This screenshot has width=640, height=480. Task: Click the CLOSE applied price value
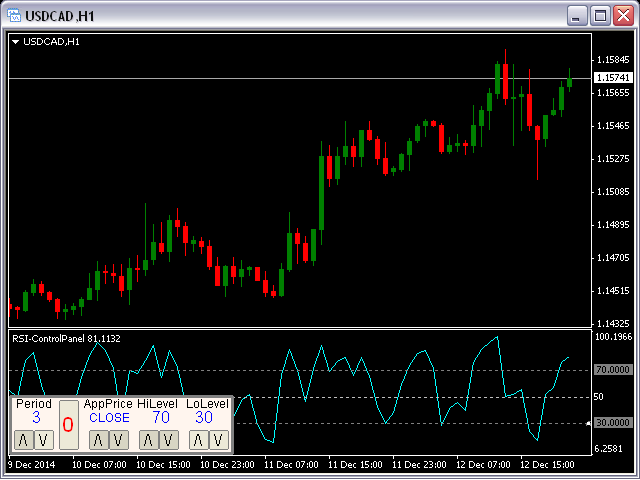[x=109, y=418]
